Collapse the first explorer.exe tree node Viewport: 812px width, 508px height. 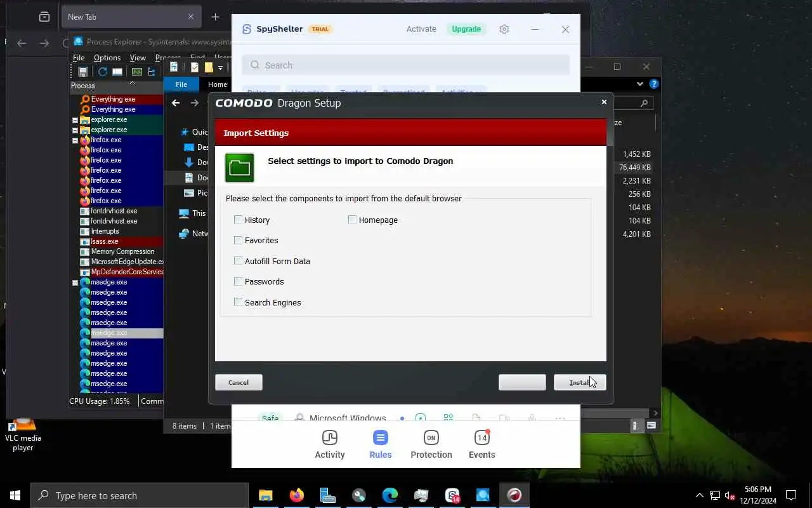[75, 119]
